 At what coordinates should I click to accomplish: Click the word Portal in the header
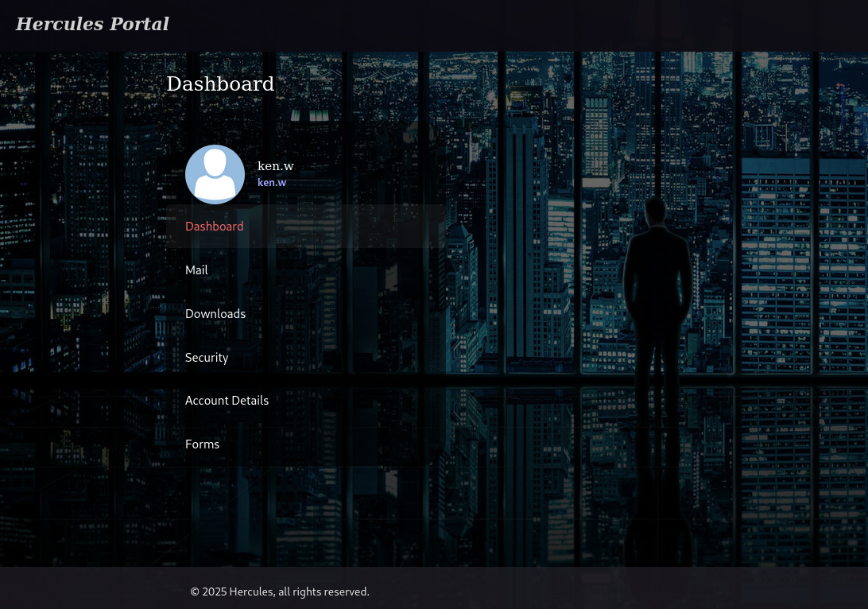(139, 24)
